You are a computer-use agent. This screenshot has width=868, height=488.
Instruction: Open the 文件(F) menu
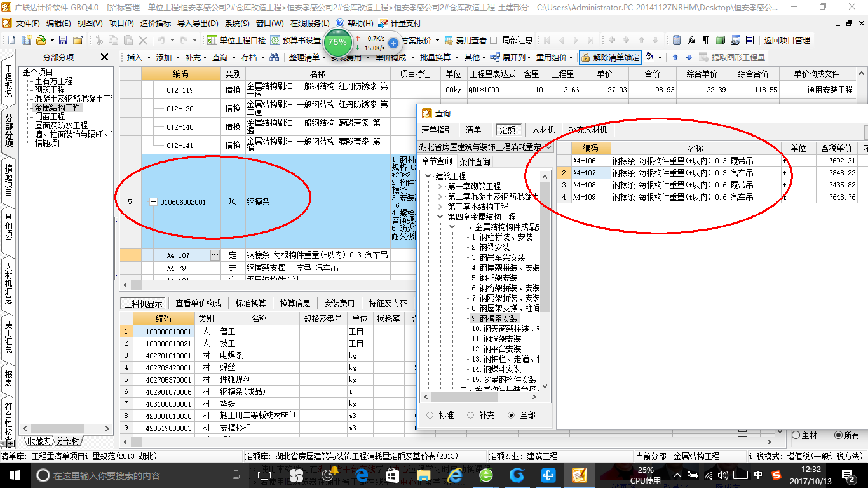click(x=27, y=23)
